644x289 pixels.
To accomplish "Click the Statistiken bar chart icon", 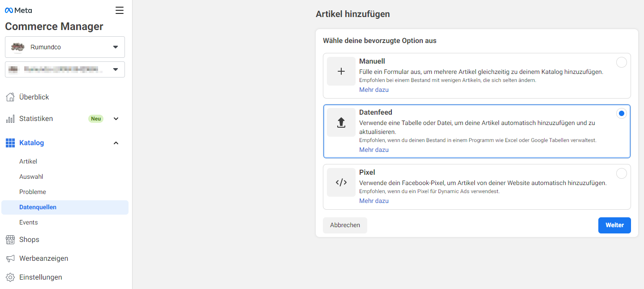I will point(10,118).
